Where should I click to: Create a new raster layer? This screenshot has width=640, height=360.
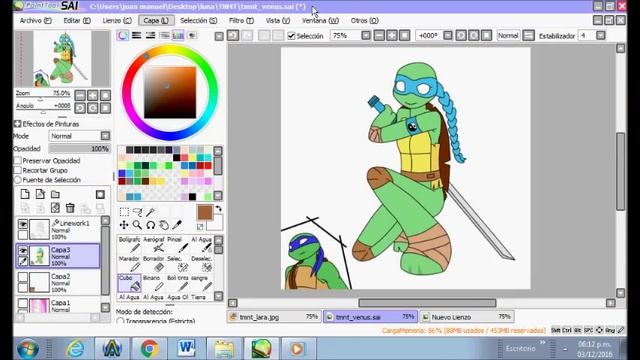(x=25, y=194)
